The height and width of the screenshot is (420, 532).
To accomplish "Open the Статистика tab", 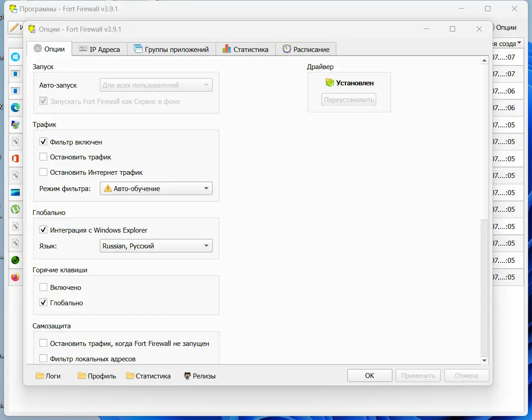I will [245, 49].
